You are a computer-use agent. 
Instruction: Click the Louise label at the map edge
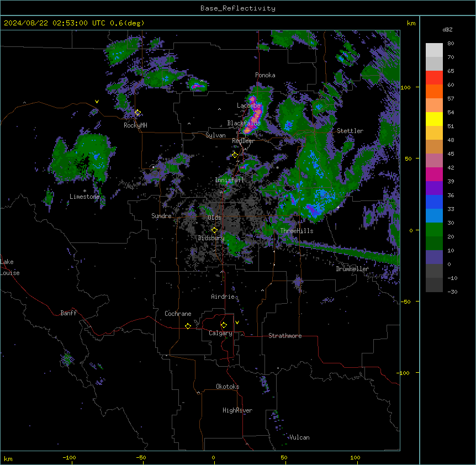(x=10, y=273)
